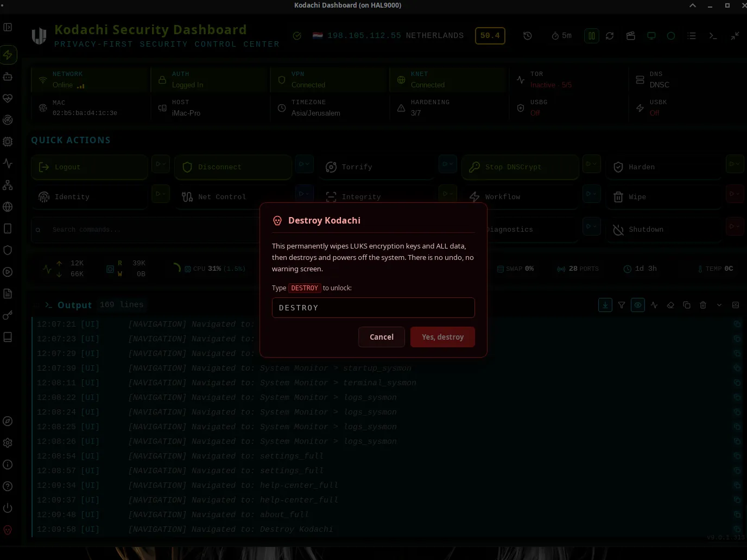Toggle auto-scroll download arrow in Output toolbar
The height and width of the screenshot is (560, 747).
tap(605, 305)
